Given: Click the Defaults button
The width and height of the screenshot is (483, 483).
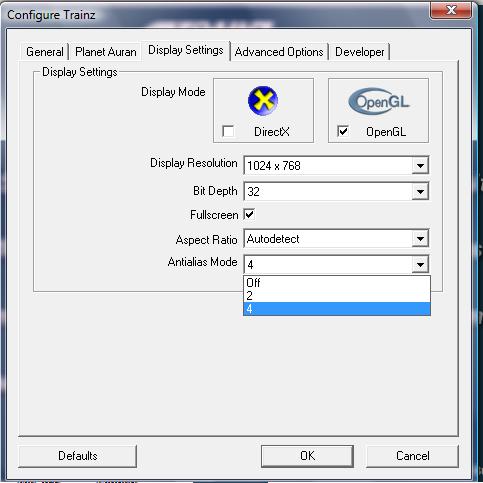Looking at the screenshot, I should tap(78, 456).
